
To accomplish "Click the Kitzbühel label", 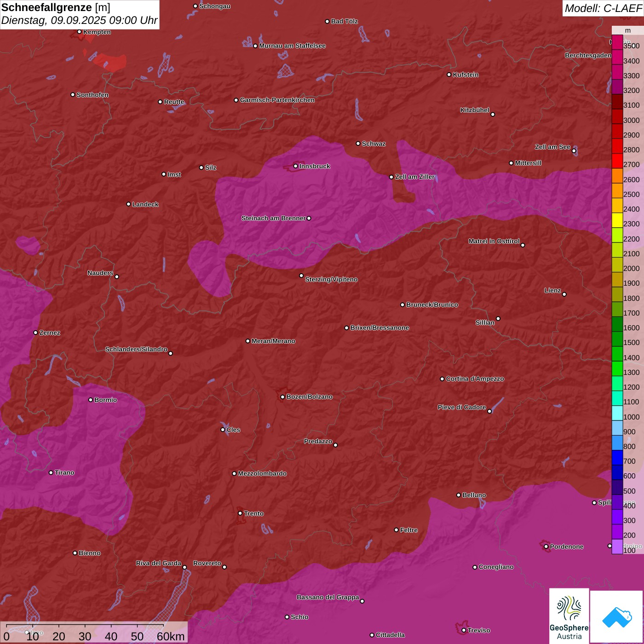I will coord(475,110).
